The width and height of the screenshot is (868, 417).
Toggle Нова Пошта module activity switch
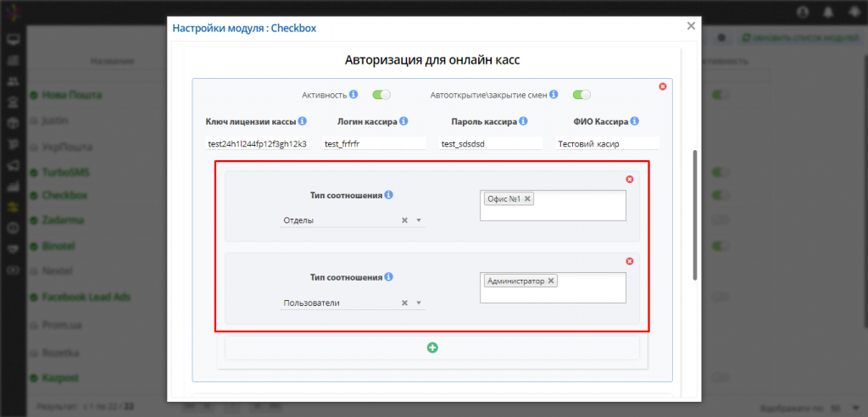[x=721, y=95]
